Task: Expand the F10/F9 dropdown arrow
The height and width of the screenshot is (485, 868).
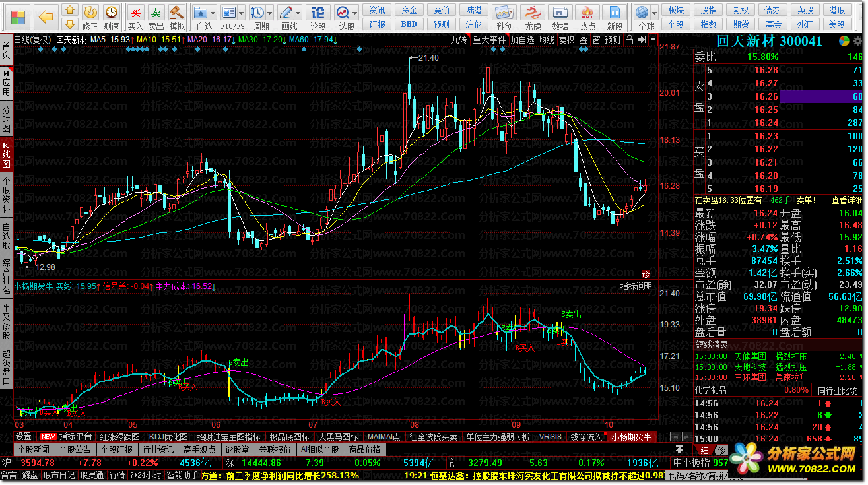Action: click(x=242, y=13)
